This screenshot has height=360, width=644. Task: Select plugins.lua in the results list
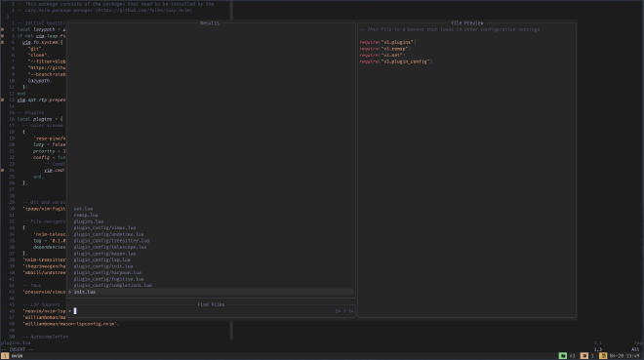tap(89, 221)
